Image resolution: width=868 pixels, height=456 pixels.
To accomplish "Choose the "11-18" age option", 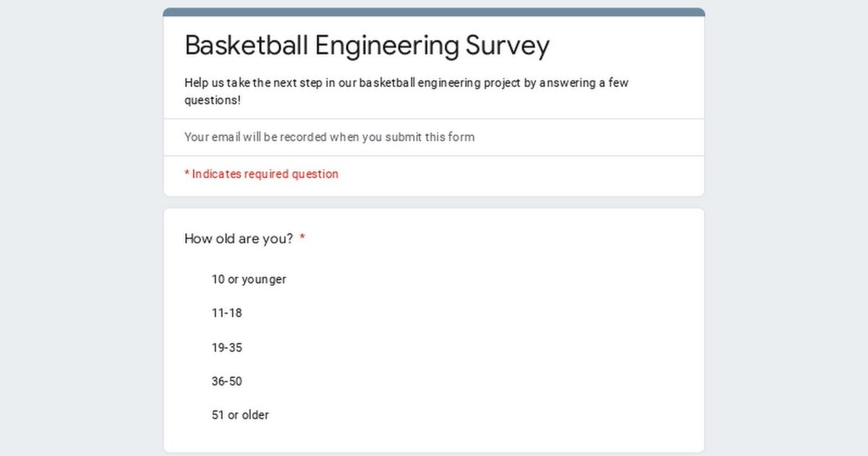I will tap(226, 313).
